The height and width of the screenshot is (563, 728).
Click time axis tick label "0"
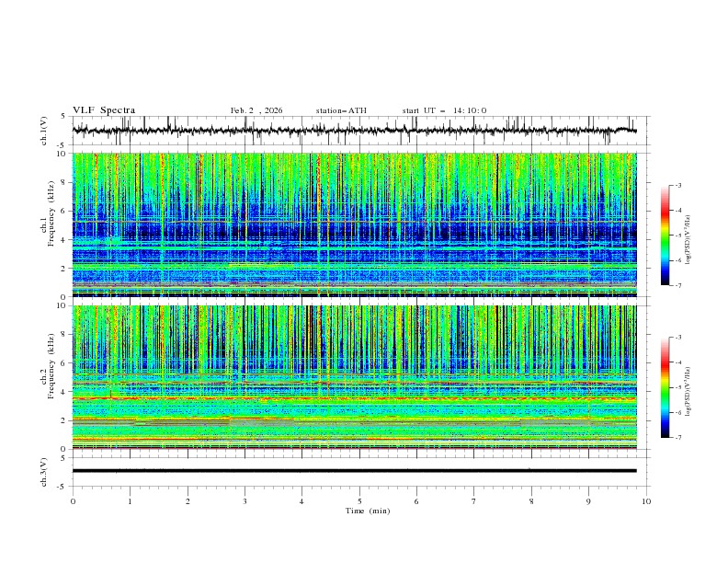pos(73,501)
